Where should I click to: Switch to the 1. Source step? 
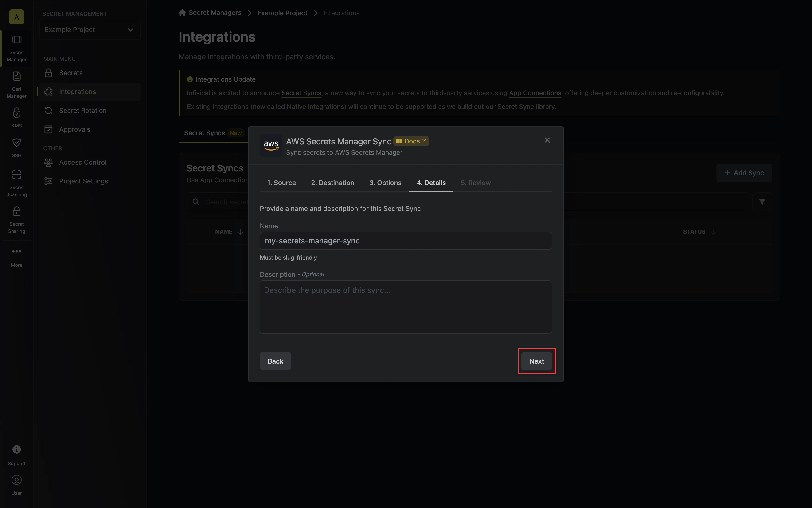[x=281, y=183]
